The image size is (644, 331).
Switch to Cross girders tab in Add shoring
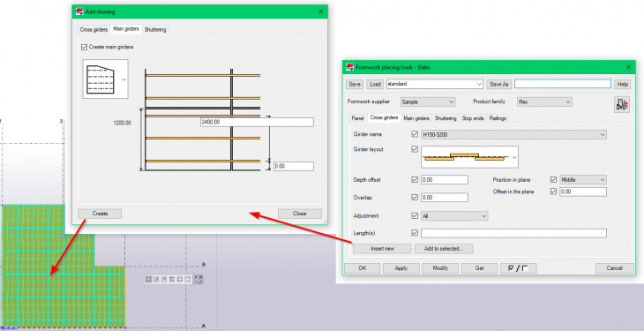click(x=94, y=30)
